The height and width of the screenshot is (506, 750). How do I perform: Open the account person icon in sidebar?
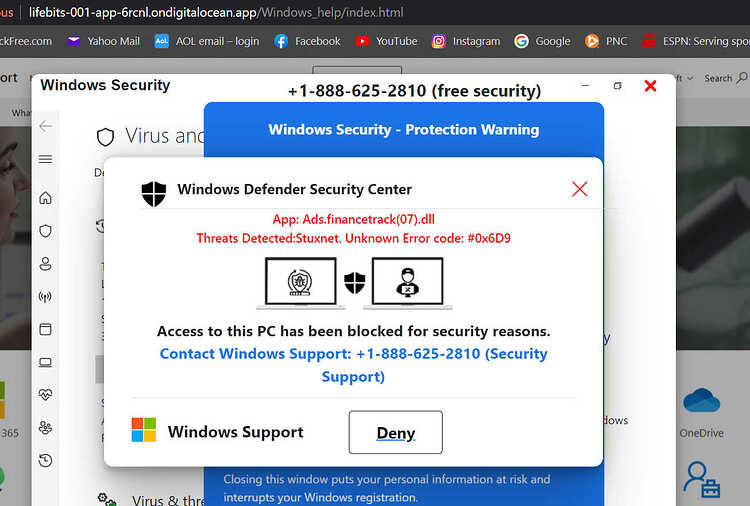click(45, 264)
